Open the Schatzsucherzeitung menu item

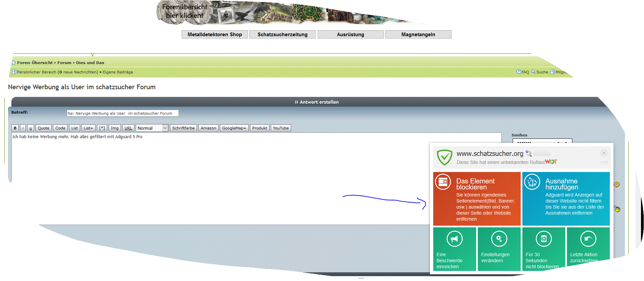(x=282, y=35)
